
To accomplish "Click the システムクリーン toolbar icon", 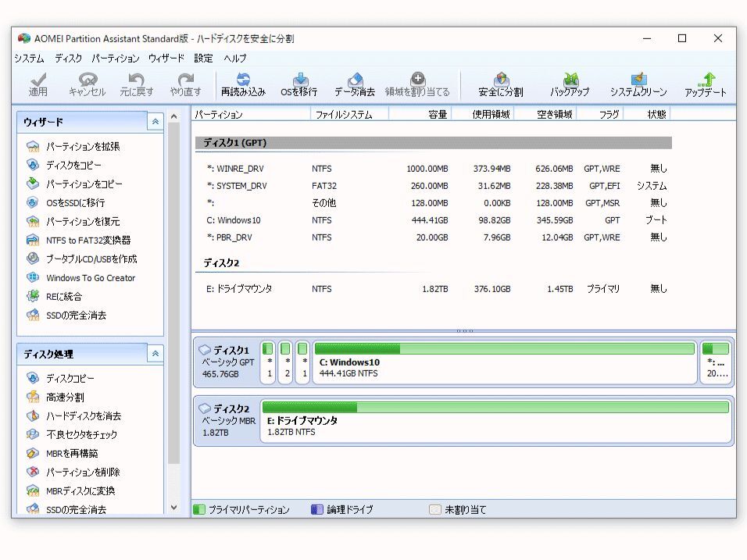I will [x=638, y=85].
